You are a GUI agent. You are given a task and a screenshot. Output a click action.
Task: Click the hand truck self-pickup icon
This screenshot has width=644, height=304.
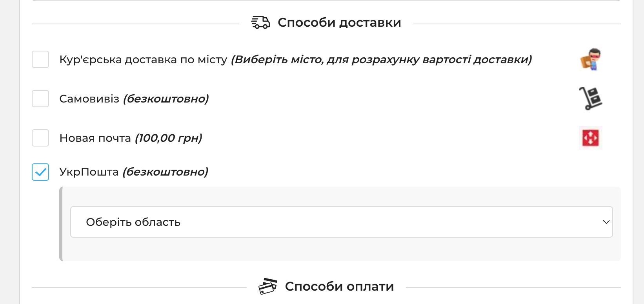point(591,98)
